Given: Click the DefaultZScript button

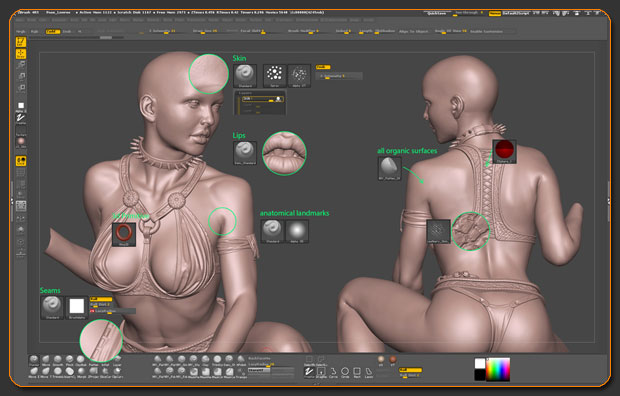Looking at the screenshot, I should pos(516,13).
